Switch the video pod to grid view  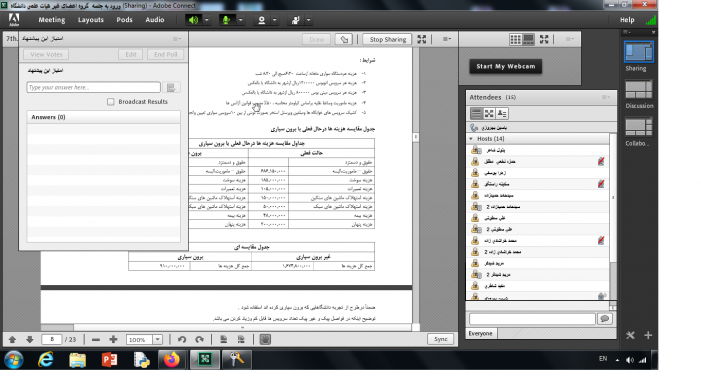coord(515,39)
